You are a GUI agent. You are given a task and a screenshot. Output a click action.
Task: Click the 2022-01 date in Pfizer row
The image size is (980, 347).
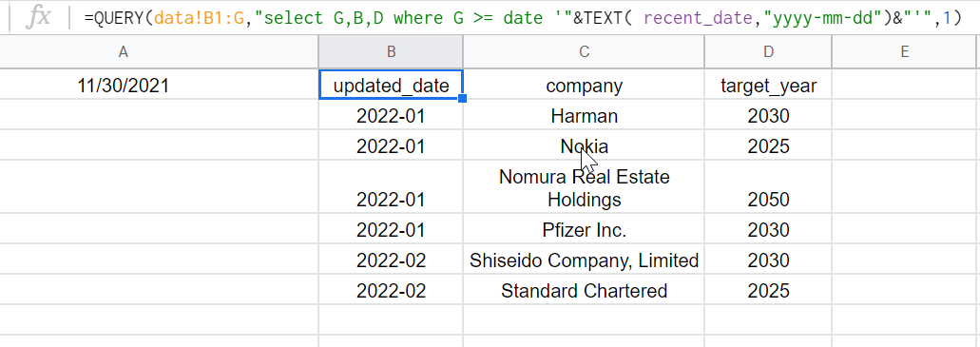[x=392, y=229]
